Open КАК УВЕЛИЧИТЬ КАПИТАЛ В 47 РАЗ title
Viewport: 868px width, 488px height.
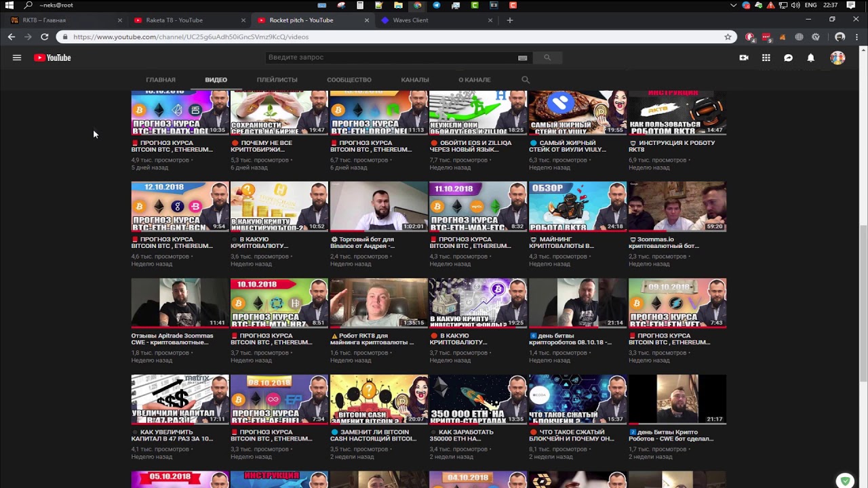coord(172,434)
